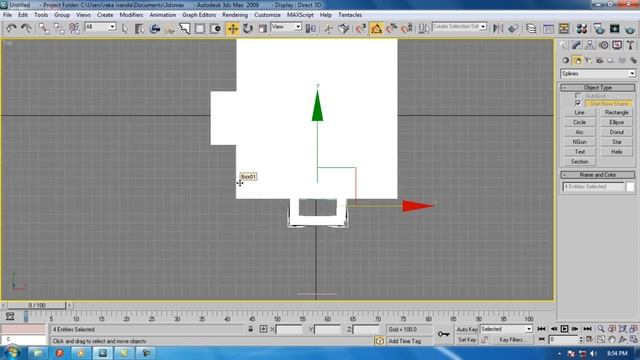Toggle the selection lock padlock
This screenshot has width=640, height=360.
pyautogui.click(x=251, y=329)
